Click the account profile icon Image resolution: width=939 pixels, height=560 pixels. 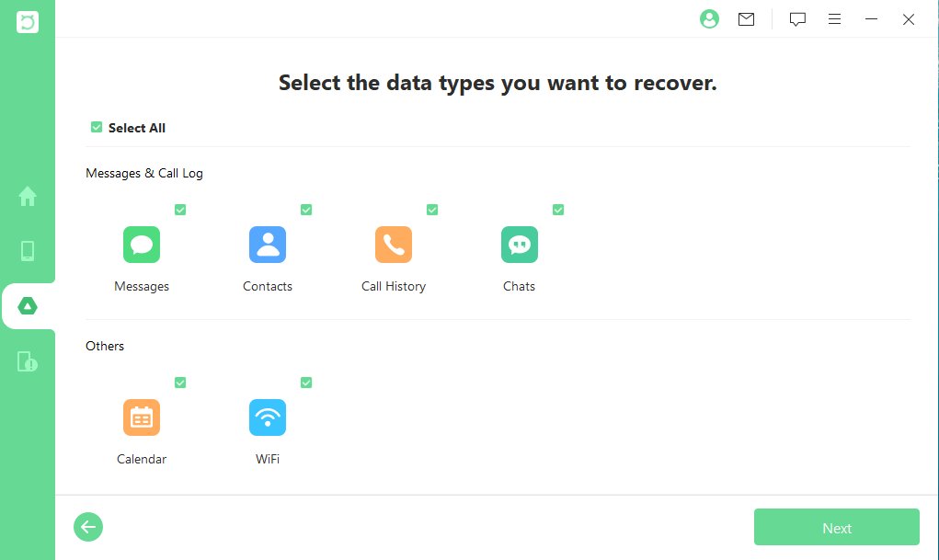click(x=709, y=18)
